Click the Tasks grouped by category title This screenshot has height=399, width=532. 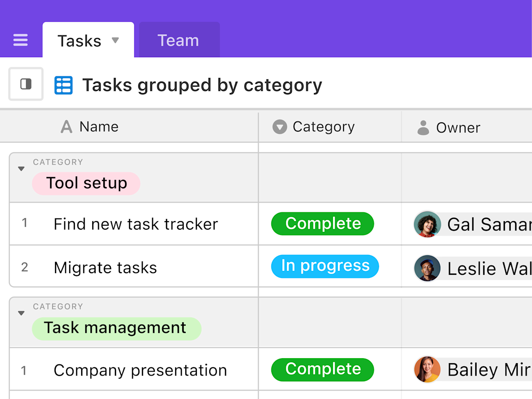(202, 85)
